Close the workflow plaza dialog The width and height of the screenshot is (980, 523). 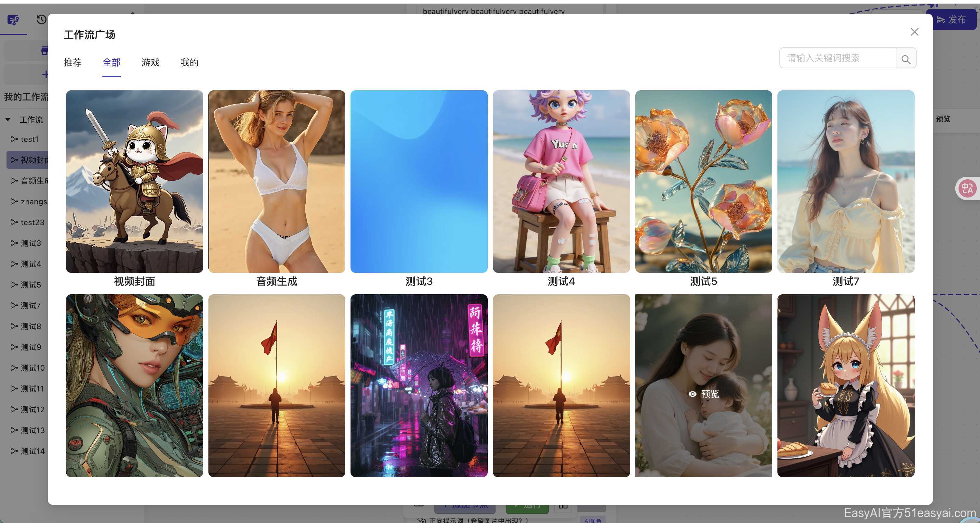tap(914, 32)
